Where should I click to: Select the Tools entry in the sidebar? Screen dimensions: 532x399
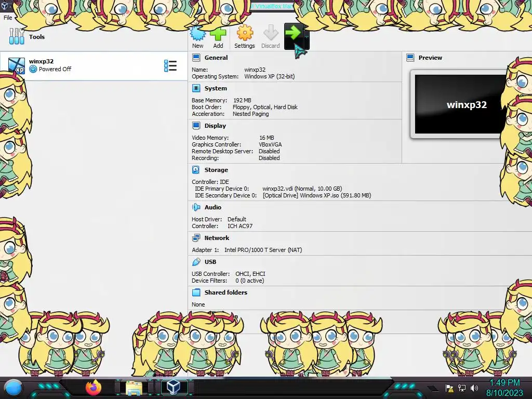click(x=94, y=37)
